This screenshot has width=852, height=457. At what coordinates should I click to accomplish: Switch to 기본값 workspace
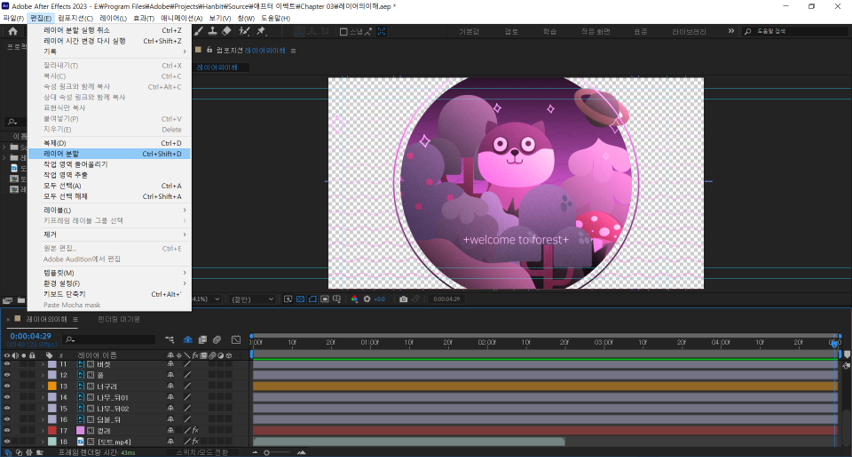click(x=469, y=32)
